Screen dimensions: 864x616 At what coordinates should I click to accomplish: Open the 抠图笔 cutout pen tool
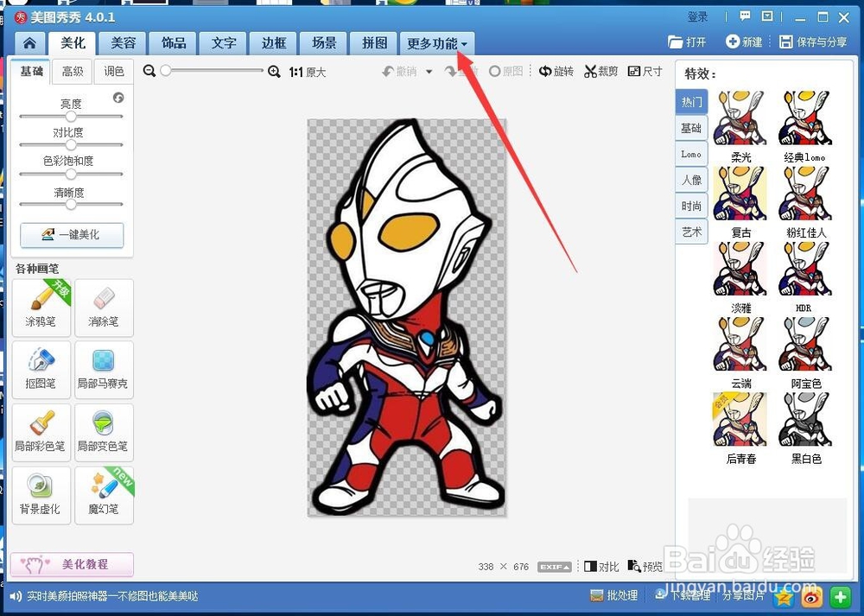tap(41, 370)
